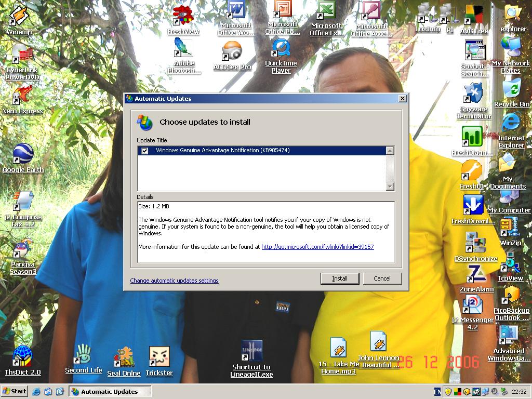Click the Seal Online game shortcut
This screenshot has height=399, width=532.
pyautogui.click(x=124, y=362)
